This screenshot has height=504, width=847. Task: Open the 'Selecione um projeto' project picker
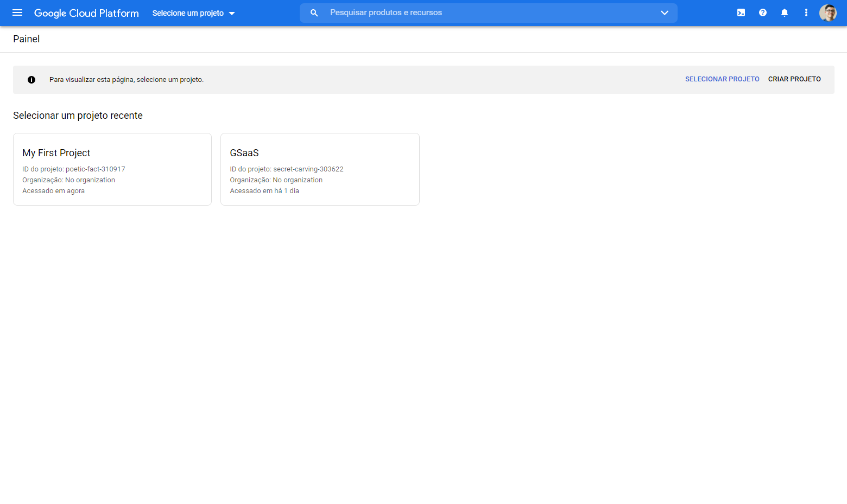pyautogui.click(x=193, y=13)
